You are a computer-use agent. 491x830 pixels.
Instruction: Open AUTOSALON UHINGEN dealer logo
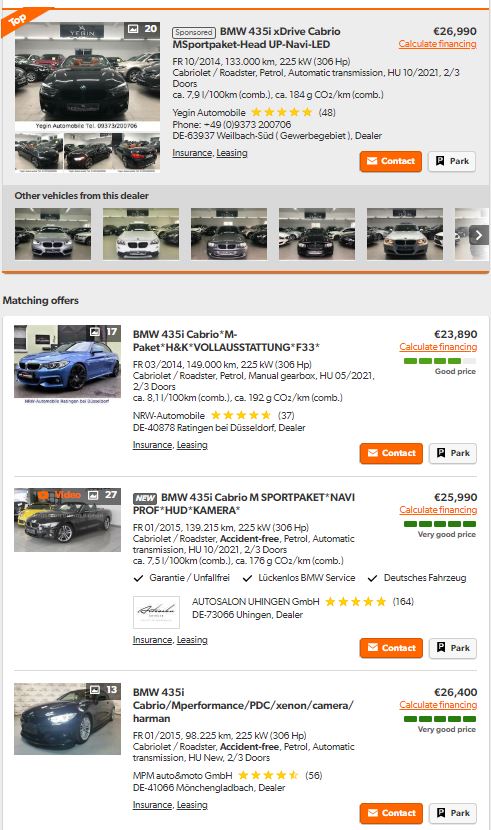tap(156, 612)
